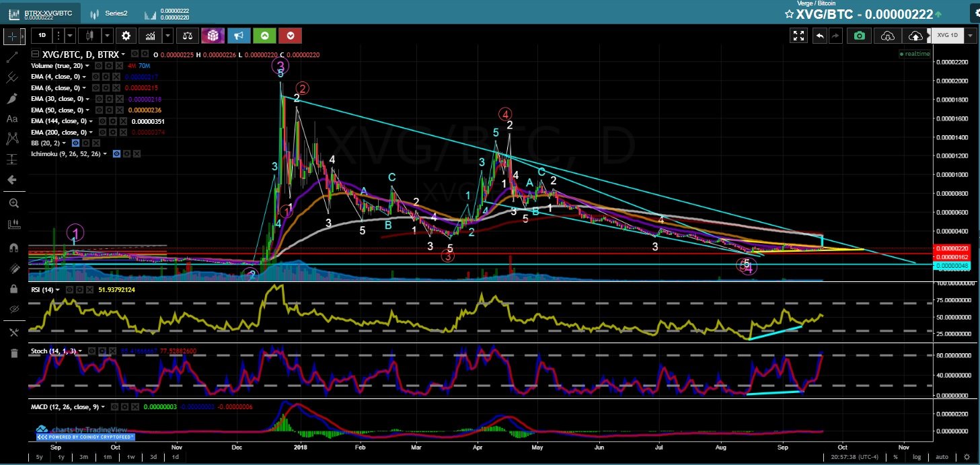Select the pitchfork drawing tool
Image resolution: width=980 pixels, height=465 pixels.
click(12, 78)
